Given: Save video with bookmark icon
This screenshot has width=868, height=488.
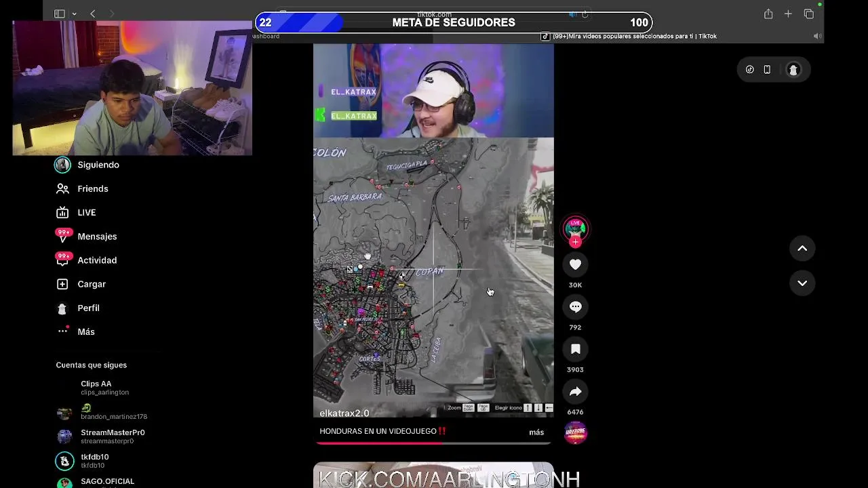Looking at the screenshot, I should click(x=575, y=349).
